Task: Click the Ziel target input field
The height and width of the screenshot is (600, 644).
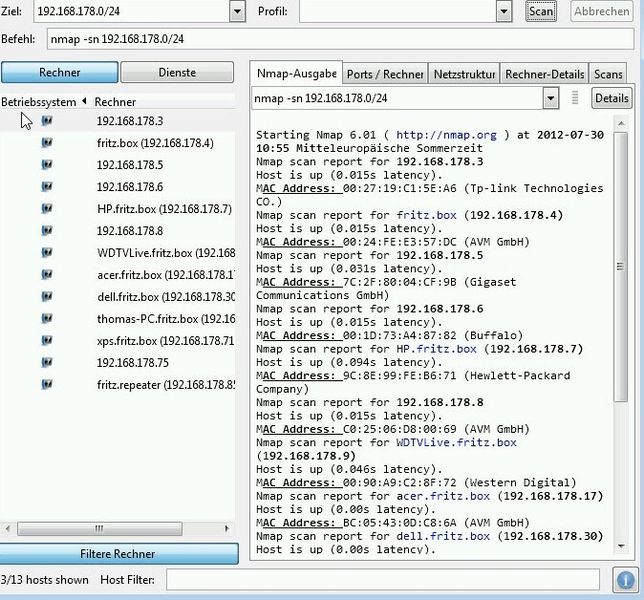Action: (x=132, y=11)
